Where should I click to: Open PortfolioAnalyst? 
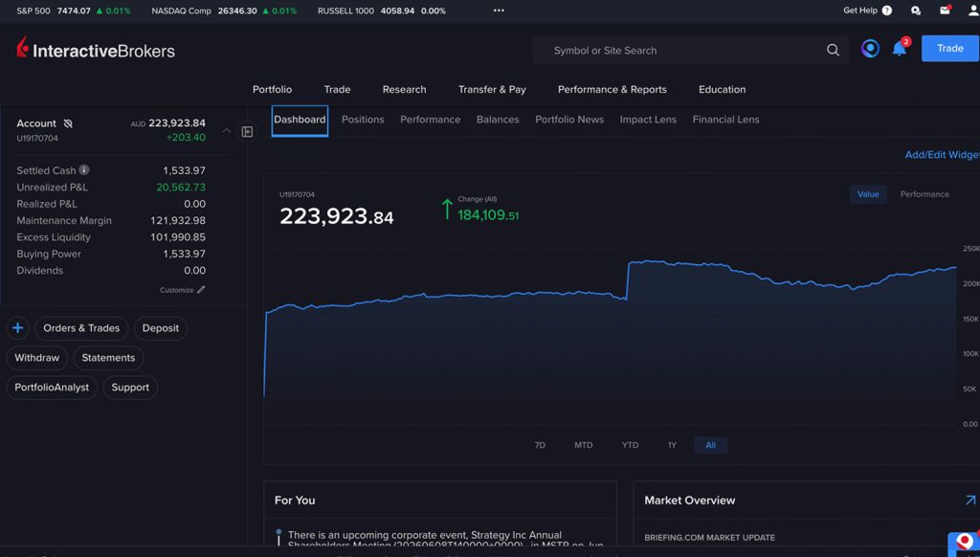click(x=52, y=387)
